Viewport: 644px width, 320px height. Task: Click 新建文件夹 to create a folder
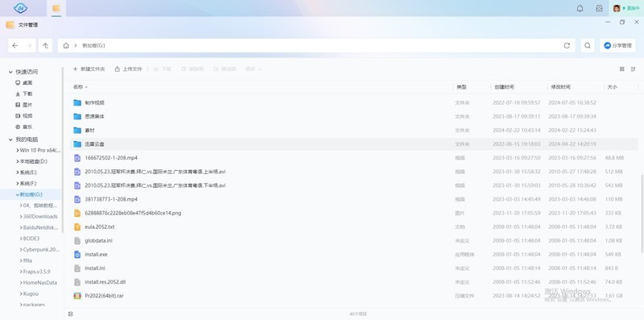(x=89, y=69)
